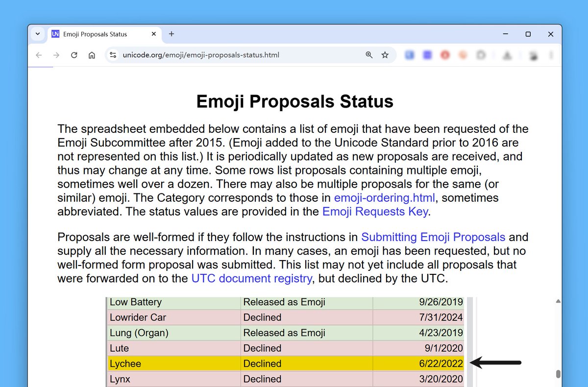Viewport: 588px width, 387px height.
Task: Click the 6/22/2022 date cell
Action: pos(418,363)
